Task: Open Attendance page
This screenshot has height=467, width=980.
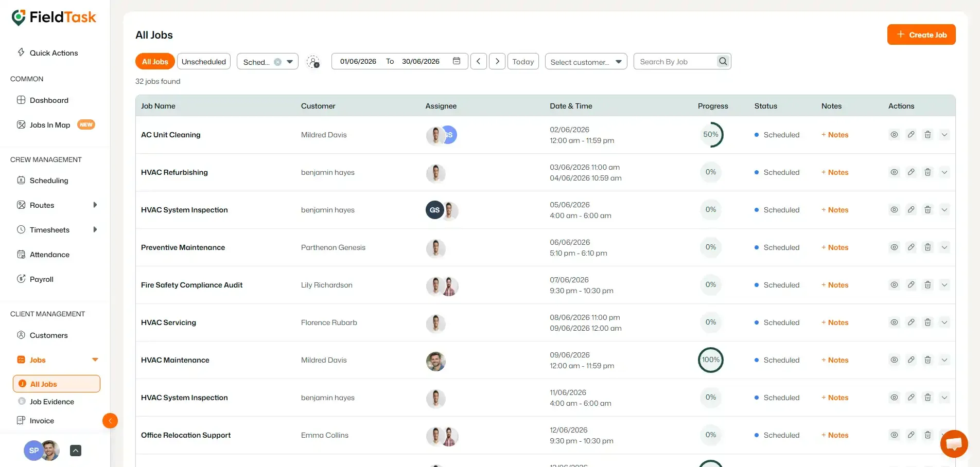Action: [x=43, y=254]
